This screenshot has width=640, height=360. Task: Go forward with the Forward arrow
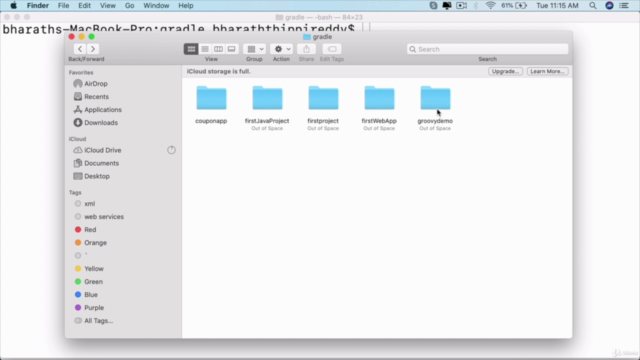(93, 49)
